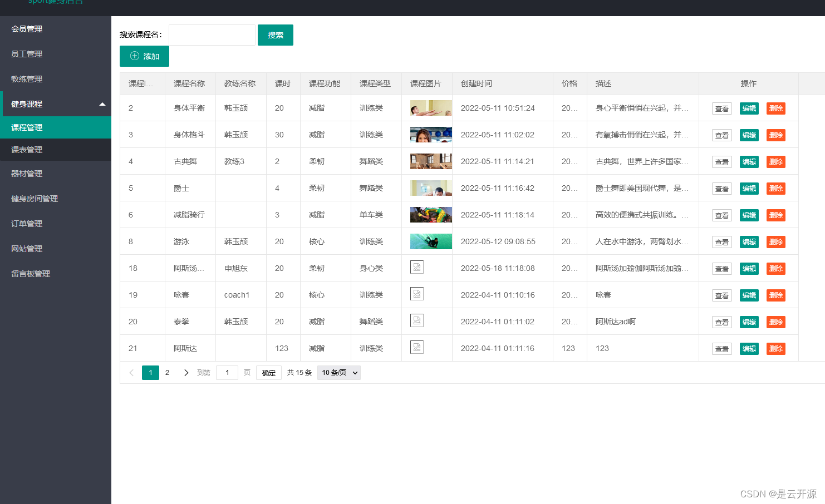The image size is (825, 504).
Task: Delete the 身体平衡 course
Action: click(x=776, y=108)
